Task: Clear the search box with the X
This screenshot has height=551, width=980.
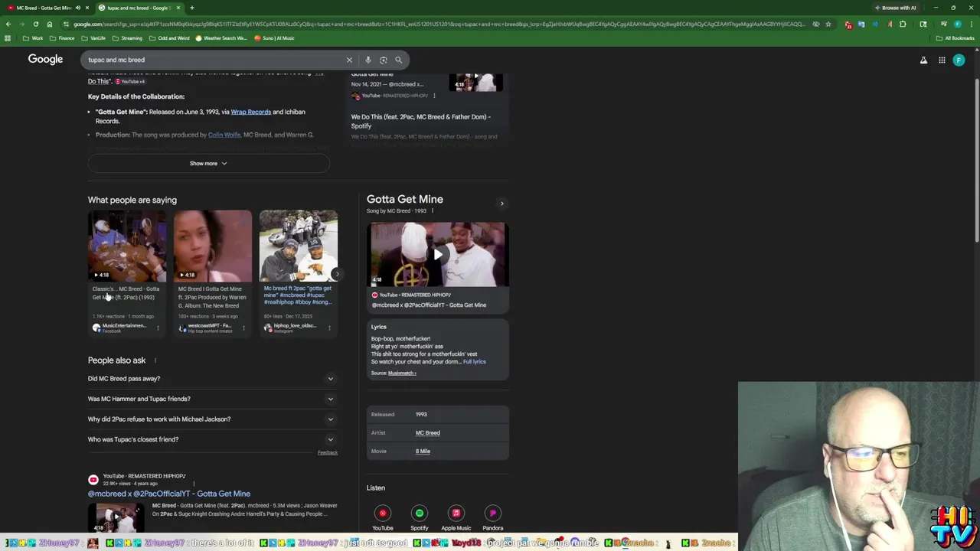Action: click(x=349, y=60)
